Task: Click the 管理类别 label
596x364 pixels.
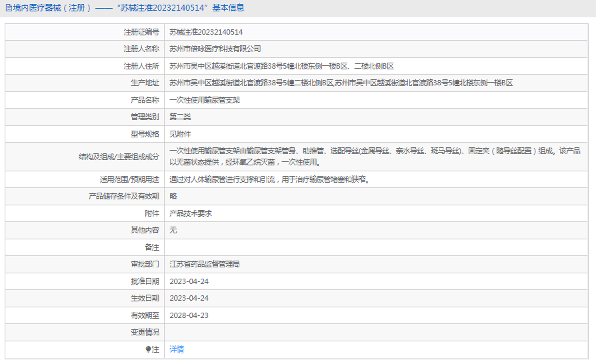Action: click(x=145, y=117)
